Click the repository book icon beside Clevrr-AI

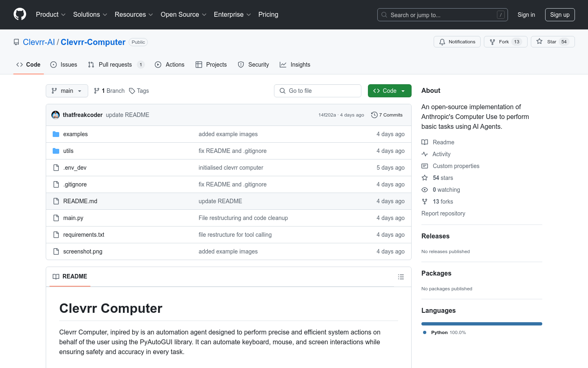(x=16, y=42)
